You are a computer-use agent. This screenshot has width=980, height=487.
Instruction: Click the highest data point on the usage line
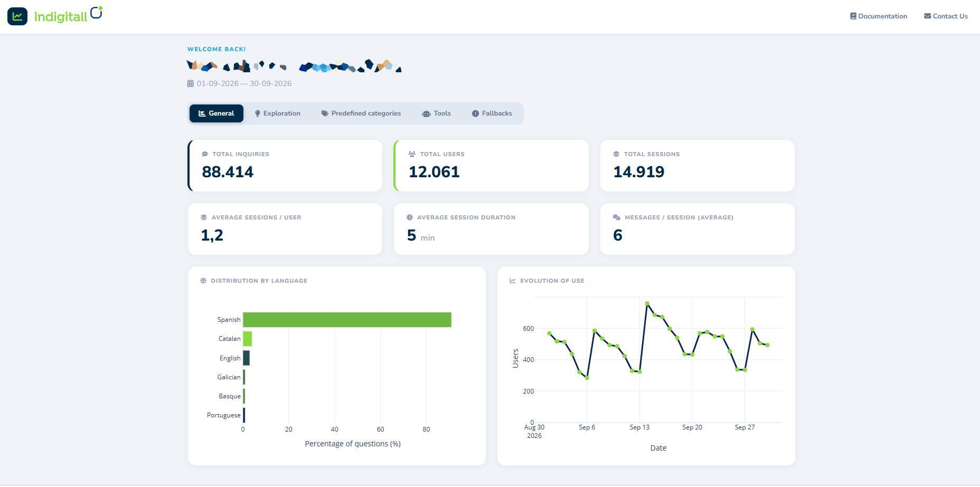pyautogui.click(x=647, y=303)
